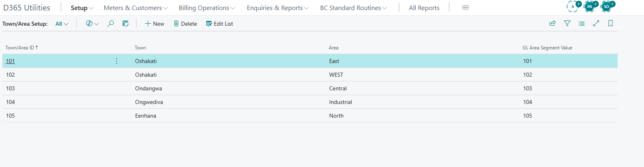Open the 101 Town/Area ID link

10,61
